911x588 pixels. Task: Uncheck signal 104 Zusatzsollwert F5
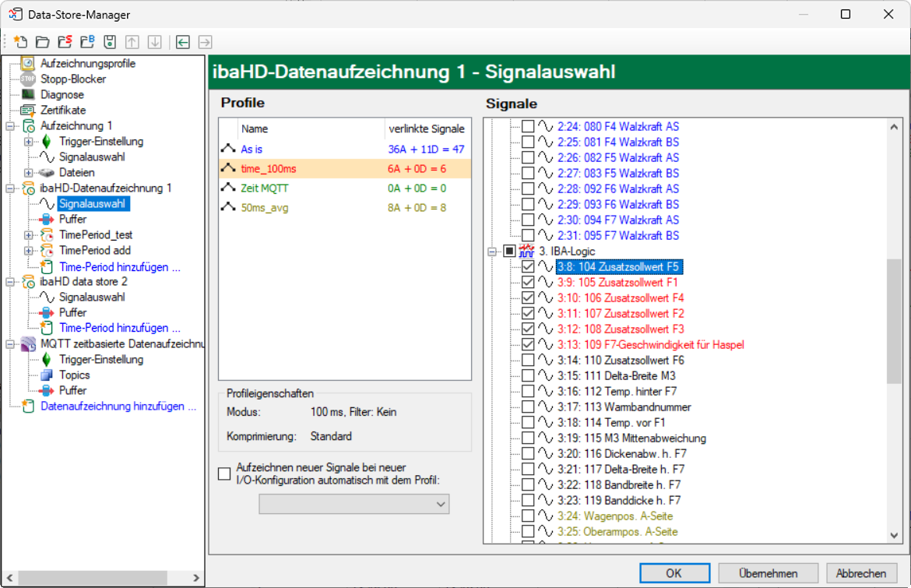coord(528,266)
